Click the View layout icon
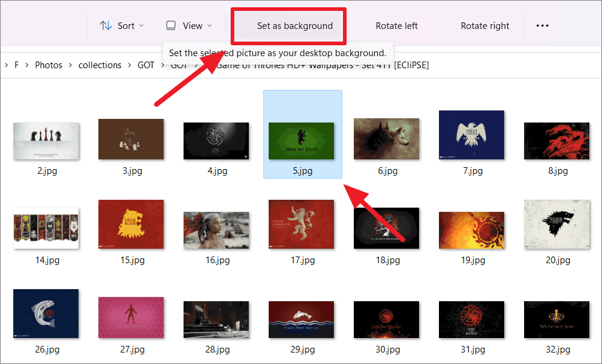 coord(171,26)
